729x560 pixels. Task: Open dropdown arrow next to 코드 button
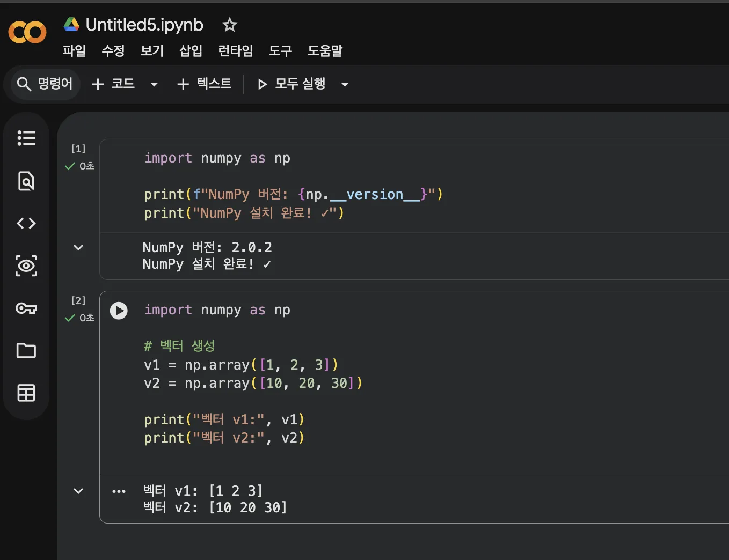[x=154, y=84]
